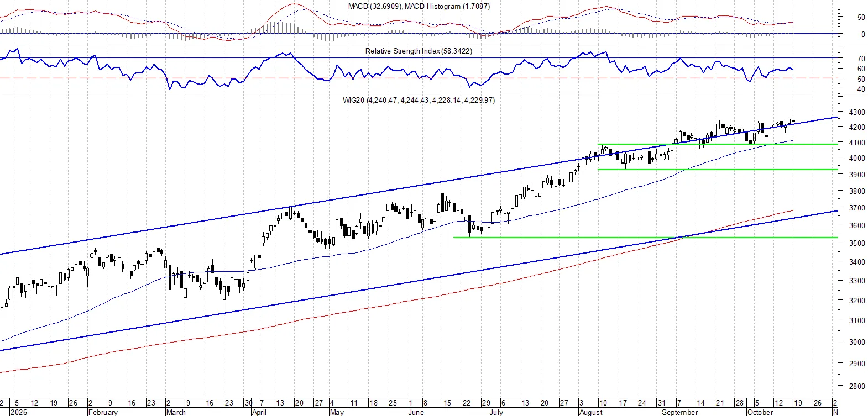Select the 4300 price axis label
The width and height of the screenshot is (868, 416).
click(857, 112)
